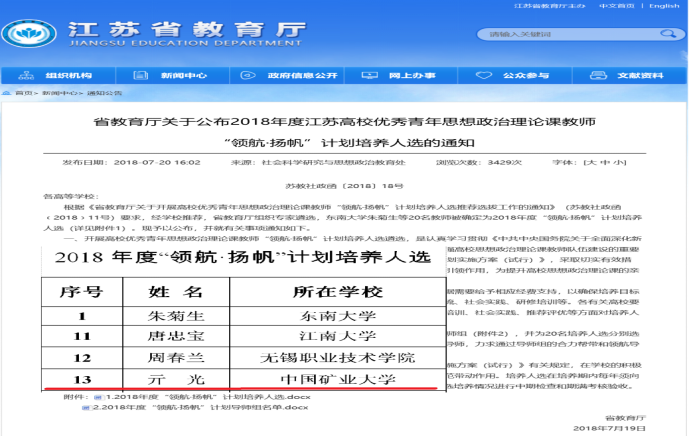Open attachment 2 导师组名单.docx

(x=200, y=408)
